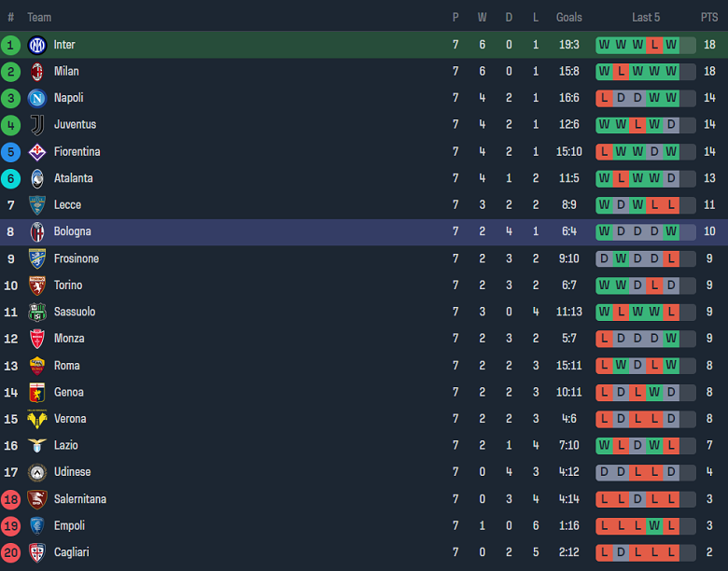
Task: Click Empoli's green win form badge
Action: click(x=654, y=525)
